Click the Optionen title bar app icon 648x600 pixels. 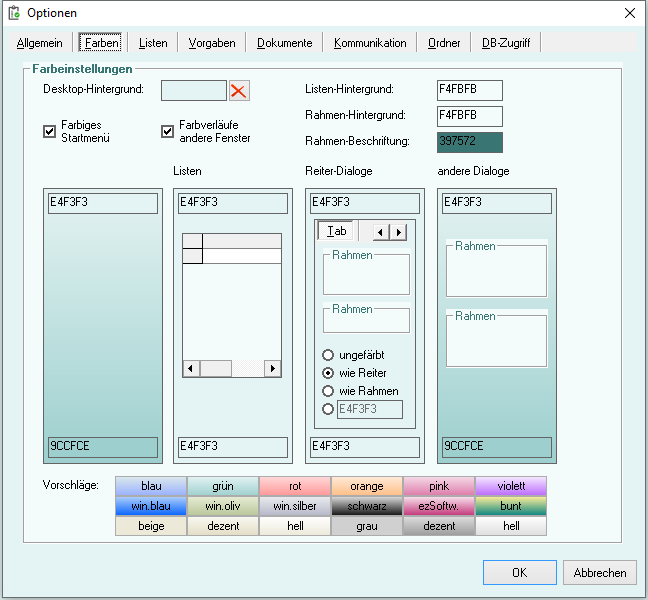[x=14, y=13]
